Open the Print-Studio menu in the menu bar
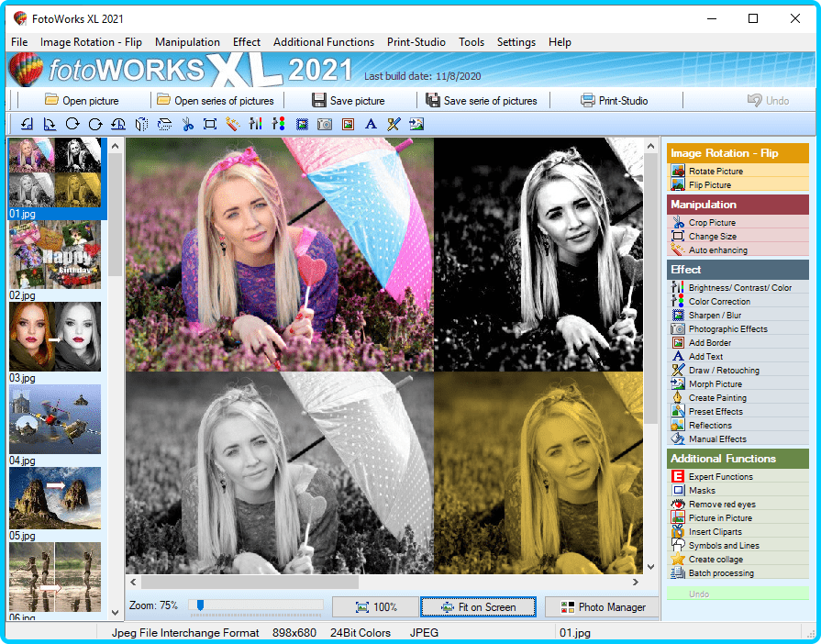The height and width of the screenshot is (644, 821). (x=416, y=42)
